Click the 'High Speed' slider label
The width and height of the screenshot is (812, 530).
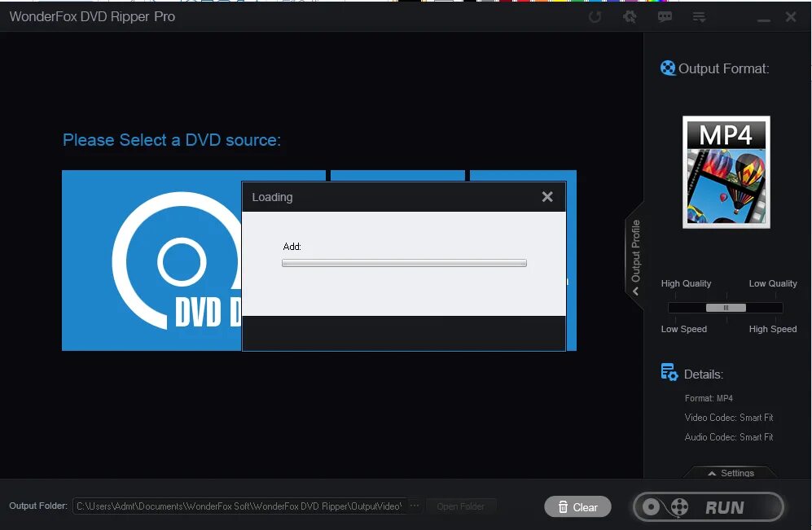(x=773, y=329)
